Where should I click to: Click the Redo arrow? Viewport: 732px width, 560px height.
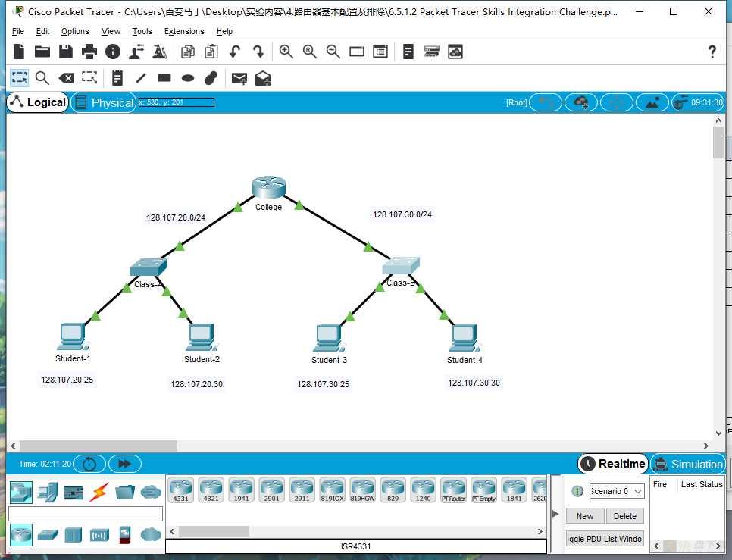tap(258, 52)
